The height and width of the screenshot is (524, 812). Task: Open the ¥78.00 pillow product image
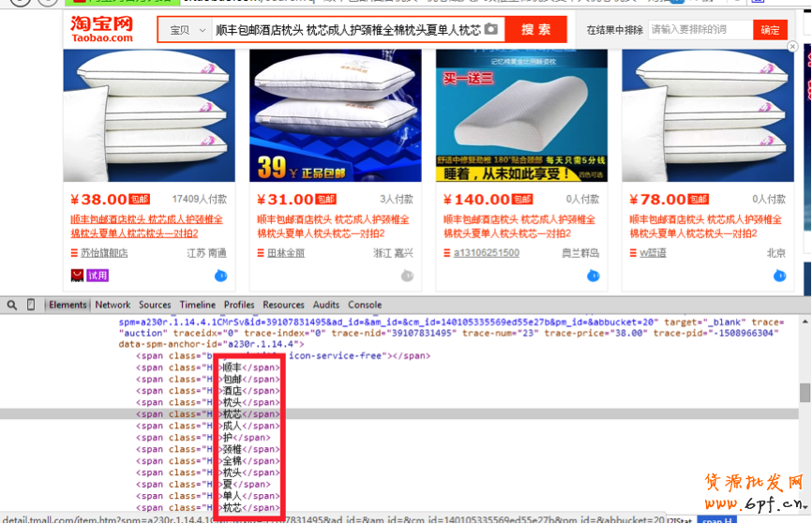point(708,115)
